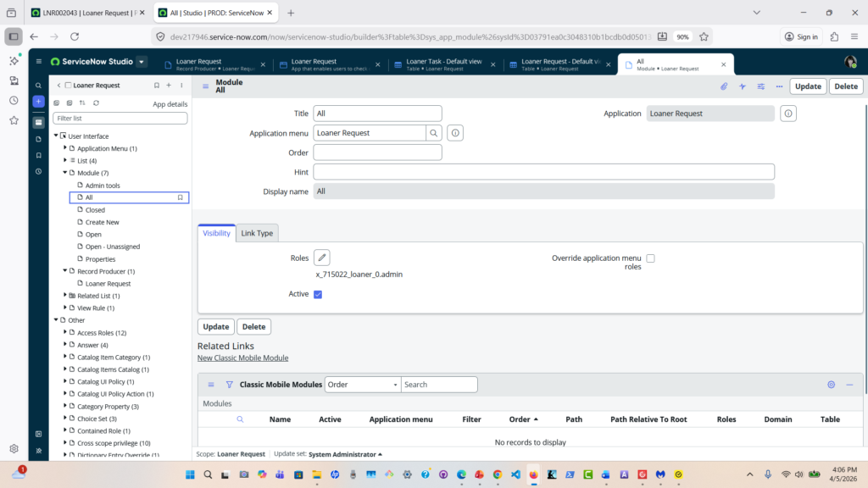Open the list settings gear icon
868x488 pixels.
(832, 385)
